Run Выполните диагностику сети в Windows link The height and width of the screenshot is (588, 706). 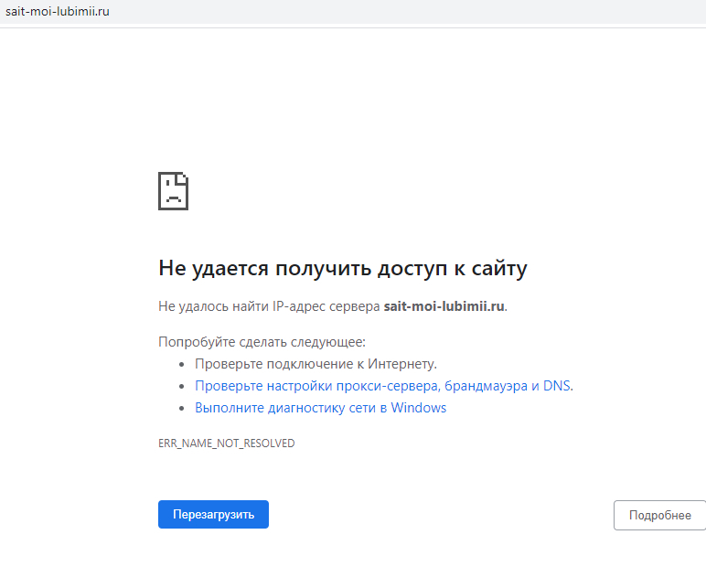tap(320, 408)
